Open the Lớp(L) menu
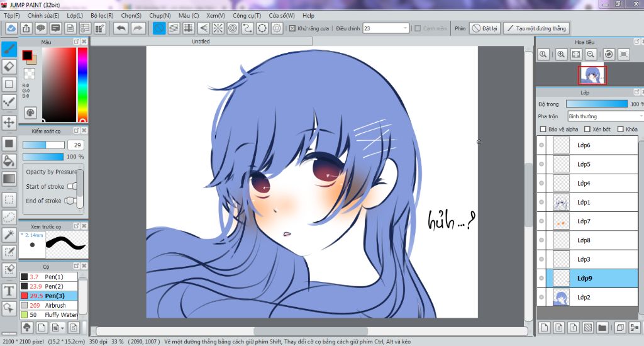The width and height of the screenshot is (644, 346). 75,16
